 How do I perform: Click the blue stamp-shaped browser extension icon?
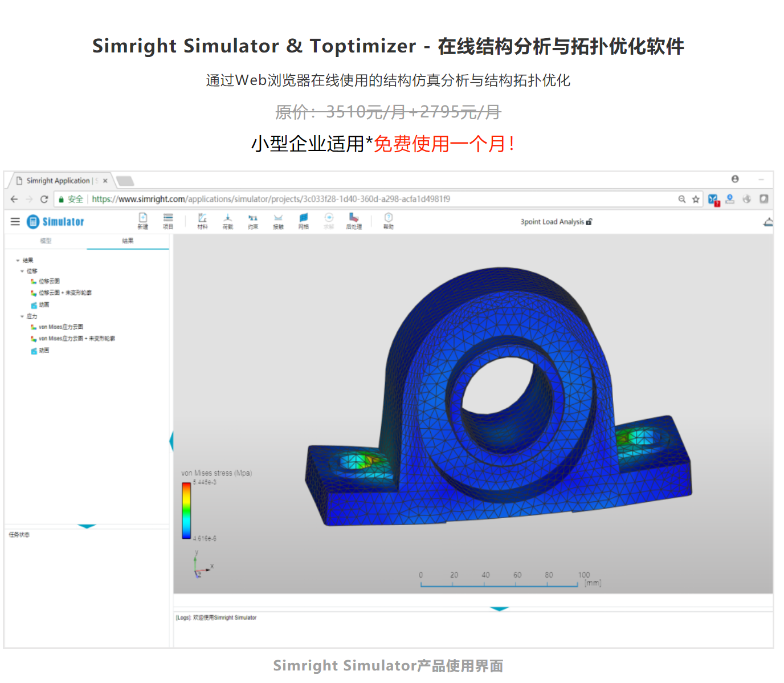tap(730, 199)
